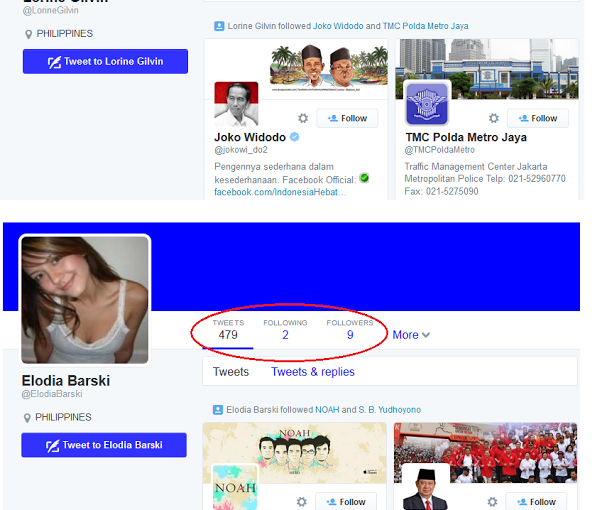Follow NOAH account

[x=346, y=501]
